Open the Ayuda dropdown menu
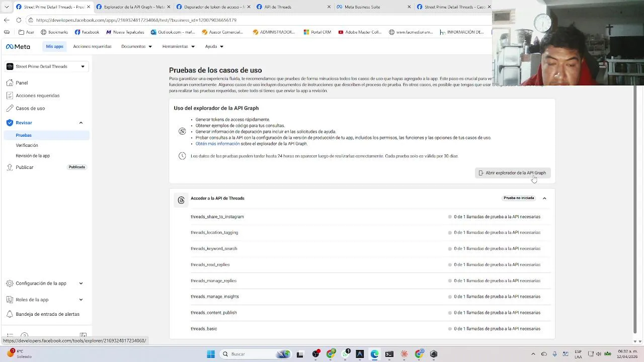The height and width of the screenshot is (362, 644). pos(214,46)
